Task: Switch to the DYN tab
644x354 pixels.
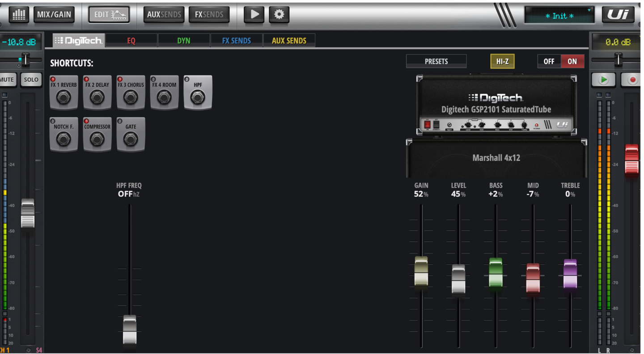Action: coord(183,41)
